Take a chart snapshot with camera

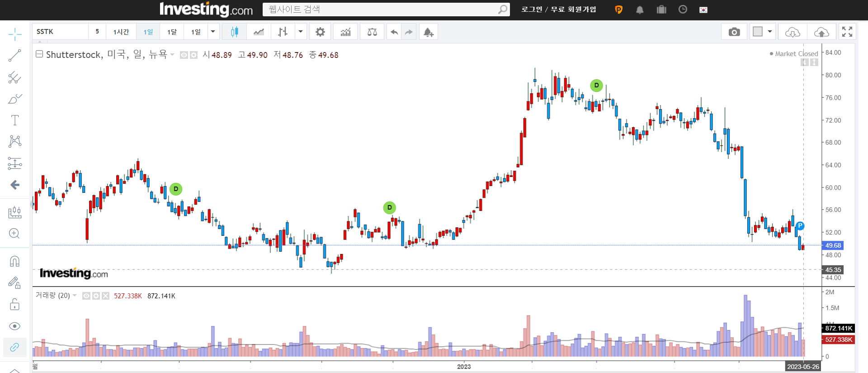tap(734, 32)
